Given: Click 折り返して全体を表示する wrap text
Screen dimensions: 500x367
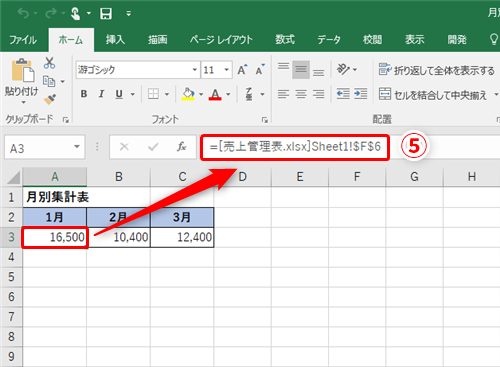Looking at the screenshot, I should (437, 70).
